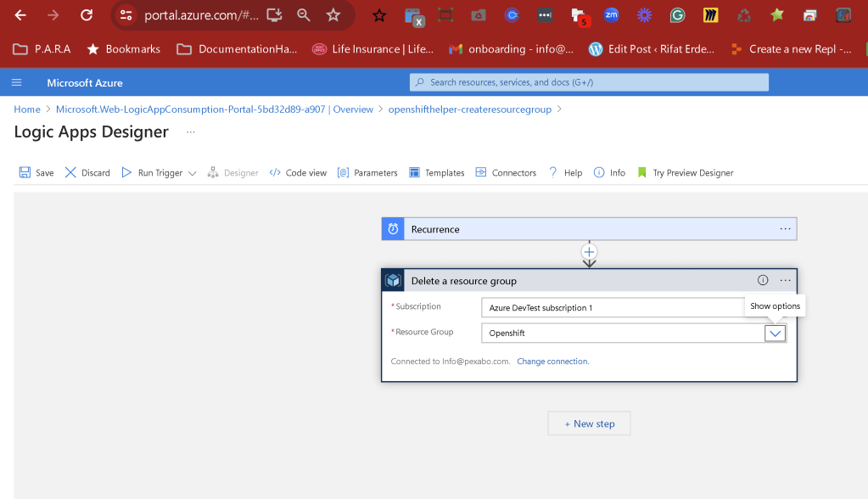Open Logic Apps Designer title ellipsis

(190, 132)
